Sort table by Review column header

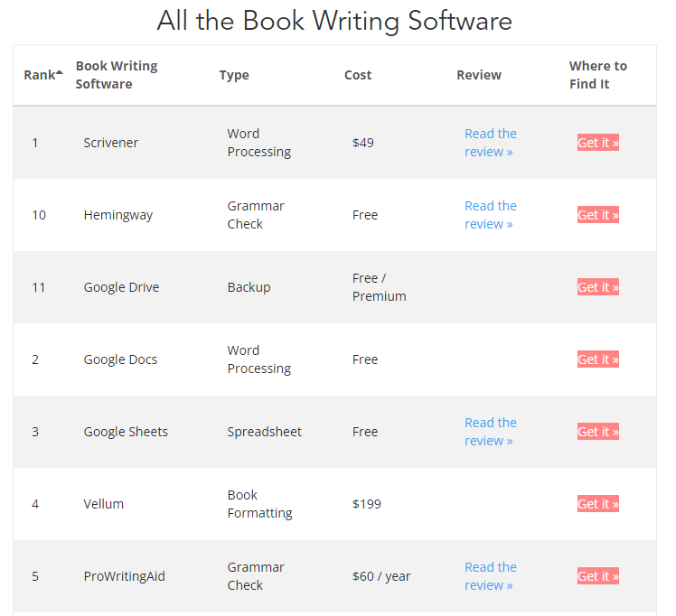[x=479, y=75]
